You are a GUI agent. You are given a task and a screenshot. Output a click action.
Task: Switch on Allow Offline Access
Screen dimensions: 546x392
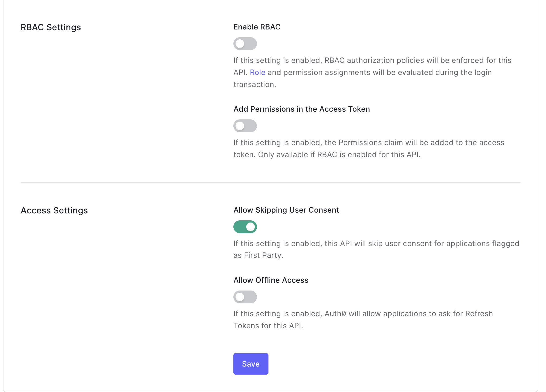(x=245, y=297)
